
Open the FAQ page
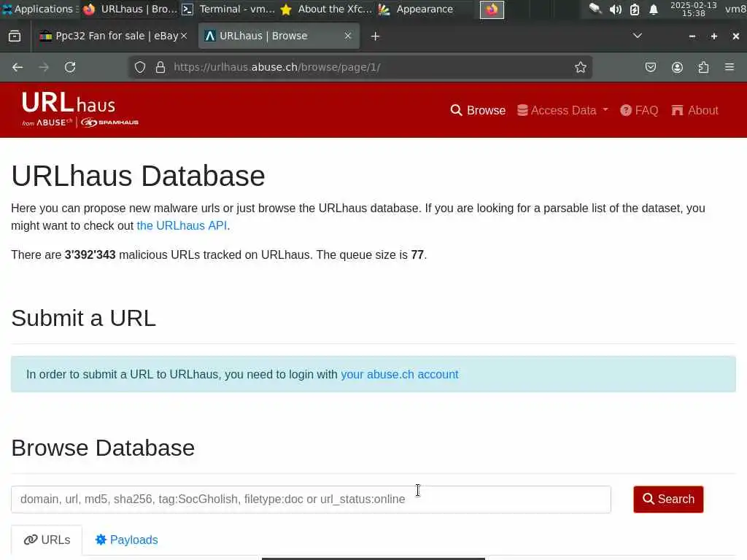click(x=639, y=111)
